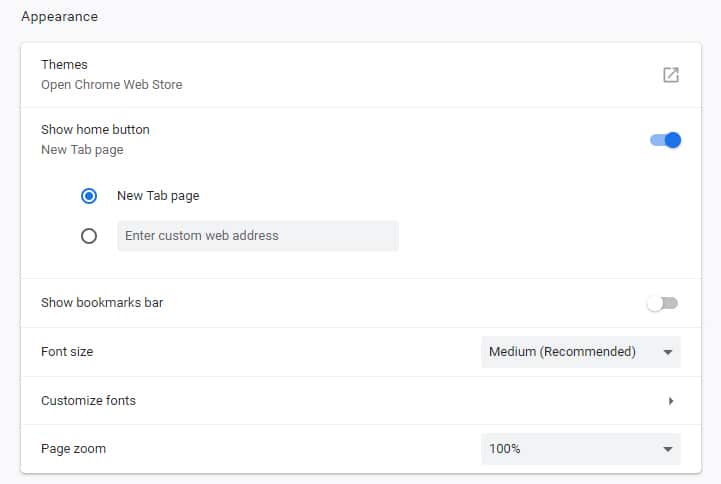721x484 pixels.
Task: Click the Font size dropdown arrow
Action: 667,352
